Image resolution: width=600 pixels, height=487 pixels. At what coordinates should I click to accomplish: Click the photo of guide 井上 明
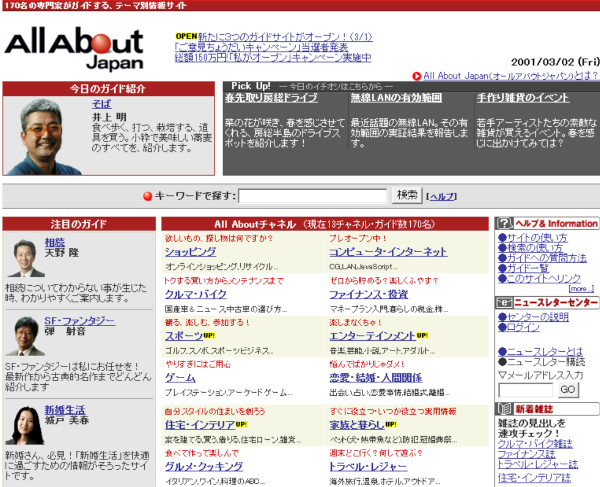44,136
